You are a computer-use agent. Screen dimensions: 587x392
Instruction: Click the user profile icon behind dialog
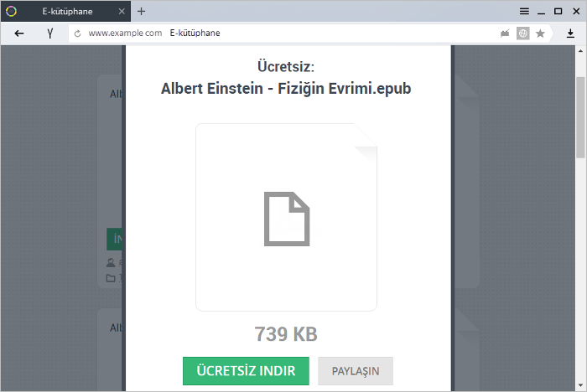pos(111,262)
